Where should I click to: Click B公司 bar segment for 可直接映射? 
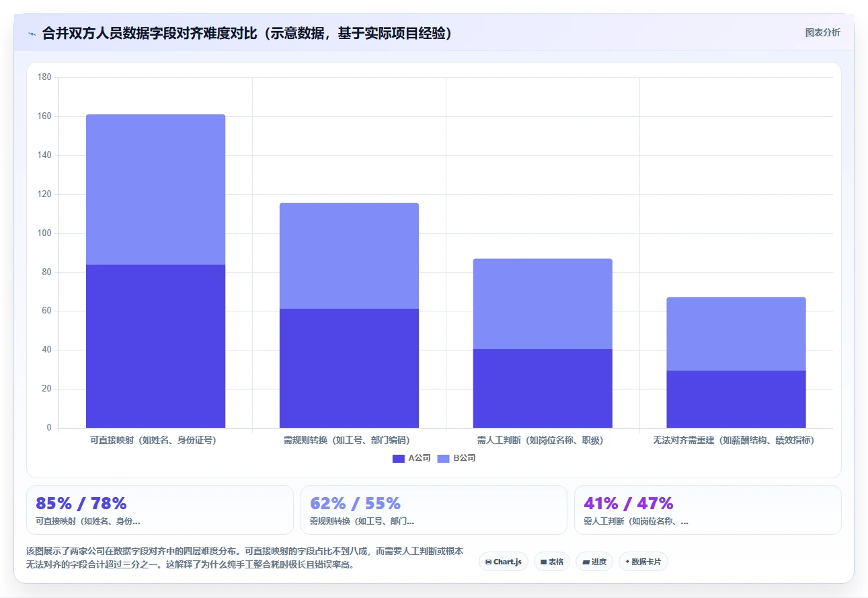point(155,190)
